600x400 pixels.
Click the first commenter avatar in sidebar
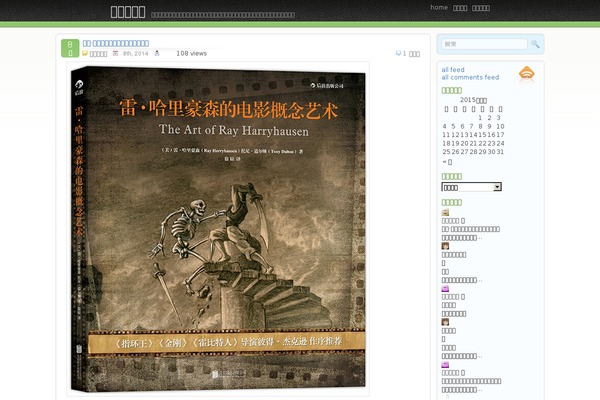445,212
